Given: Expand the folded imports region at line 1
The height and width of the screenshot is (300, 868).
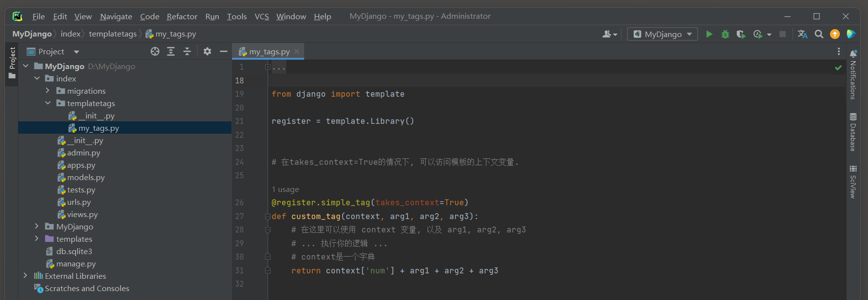Looking at the screenshot, I should (x=268, y=67).
